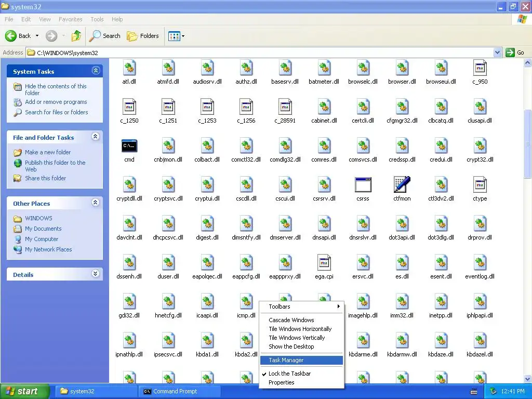Viewport: 532px width, 399px height.
Task: Select the c_1250 file icon
Action: [129, 107]
